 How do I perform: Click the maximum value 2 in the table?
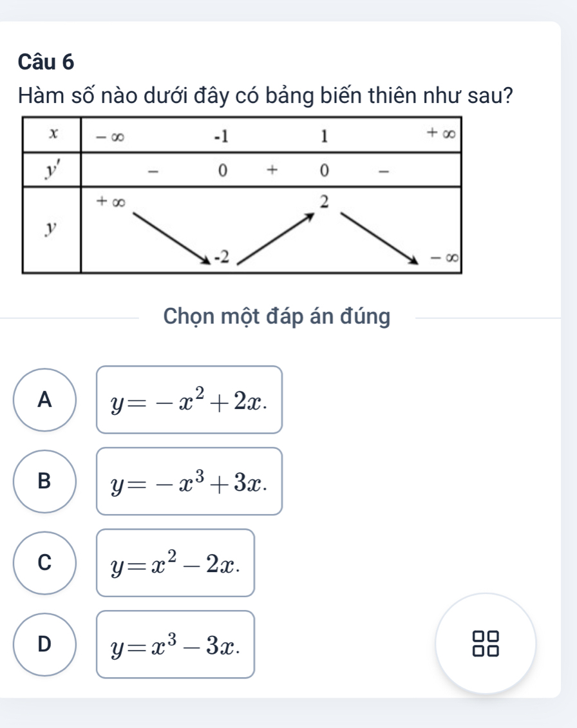coord(326,203)
